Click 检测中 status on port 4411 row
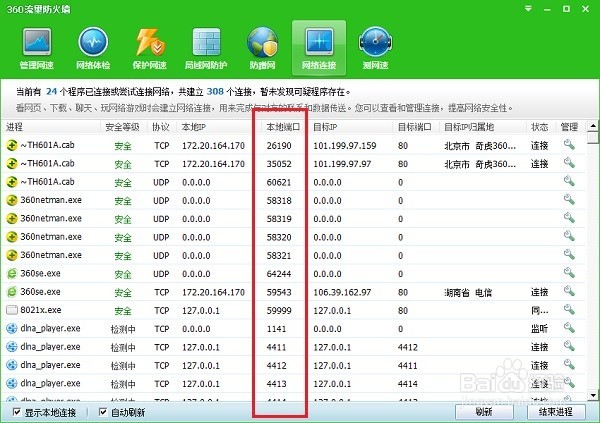Screen dimensions: 600x423 coord(123,347)
